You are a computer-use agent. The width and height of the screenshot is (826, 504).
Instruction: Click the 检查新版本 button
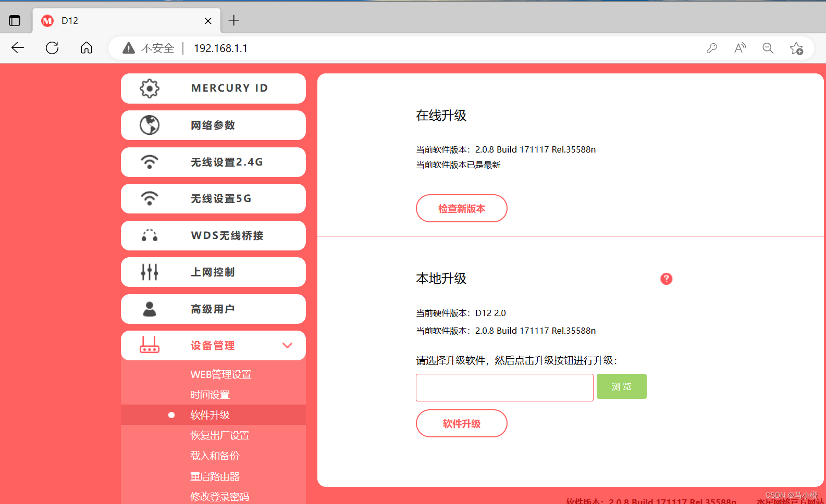pyautogui.click(x=462, y=208)
